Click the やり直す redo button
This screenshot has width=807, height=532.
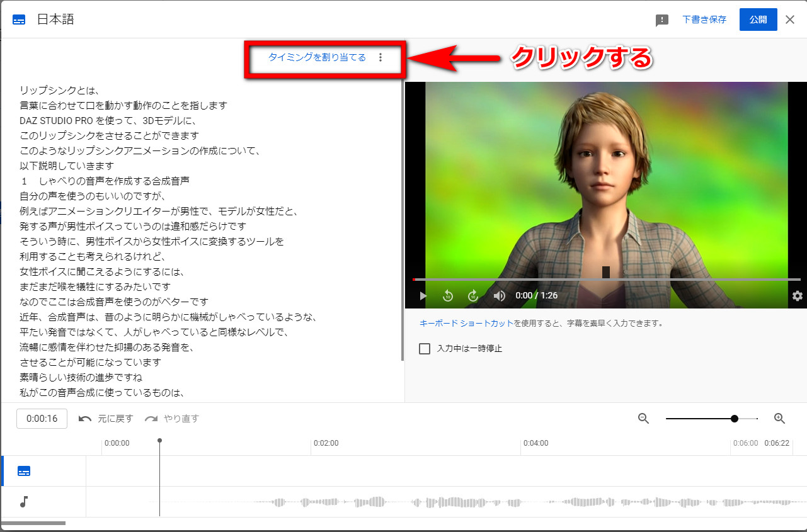(172, 419)
